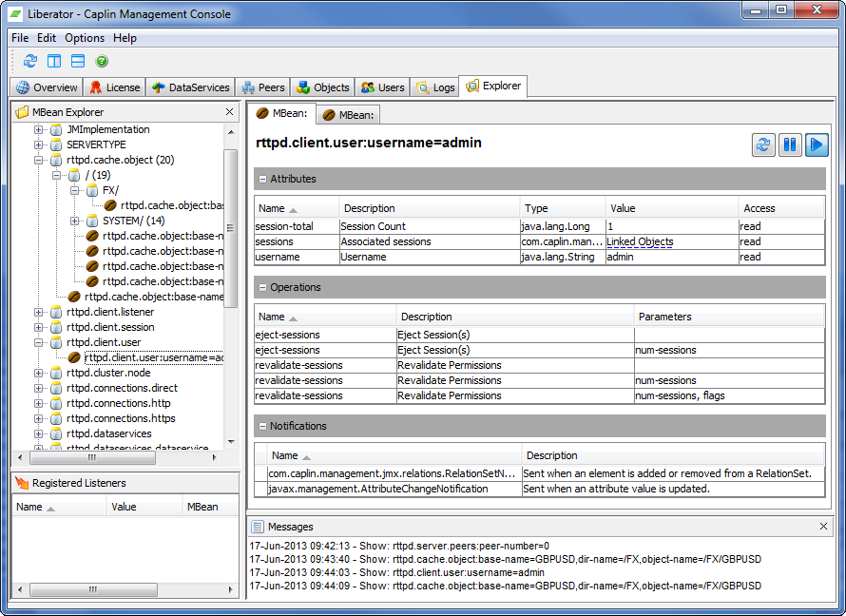
Task: Select the first MBean sub-tab
Action: pos(281,113)
